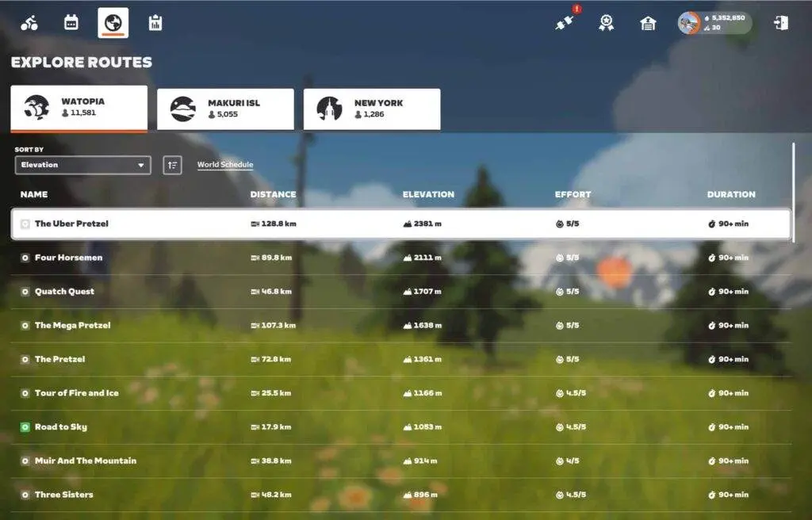Click the Effort column header
The image size is (812, 520).
(573, 194)
